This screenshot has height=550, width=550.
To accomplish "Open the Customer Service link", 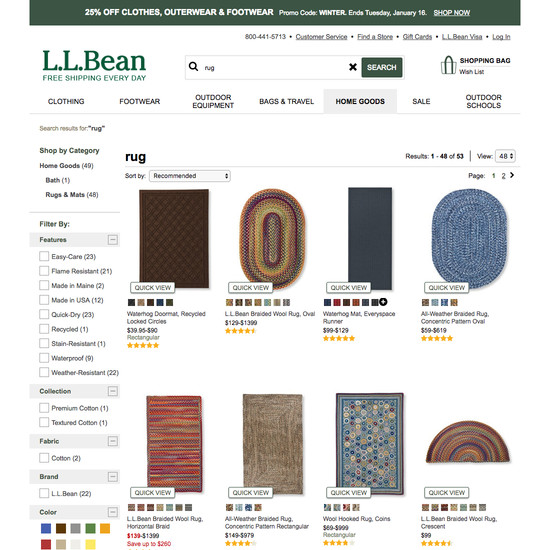I will (x=321, y=37).
